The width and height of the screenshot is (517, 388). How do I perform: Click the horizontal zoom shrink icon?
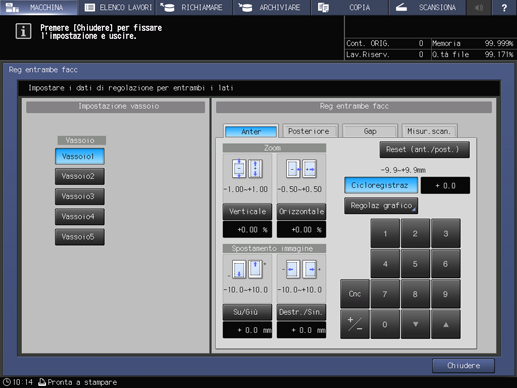tap(293, 169)
